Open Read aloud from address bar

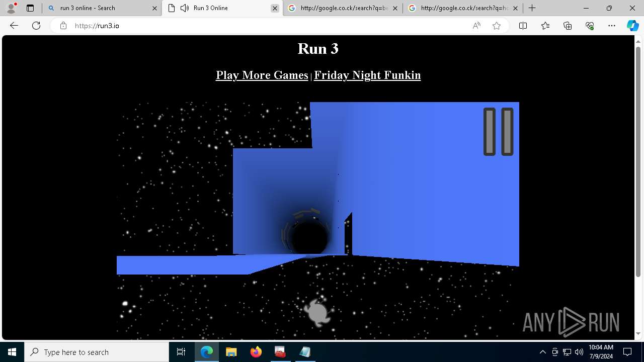[x=476, y=26]
